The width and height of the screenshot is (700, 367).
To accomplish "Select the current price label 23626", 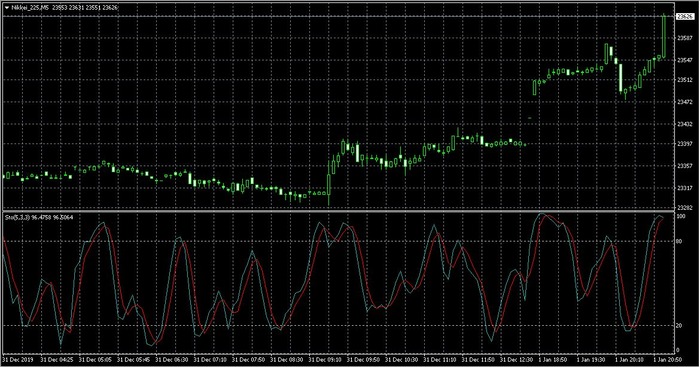I will tap(685, 17).
